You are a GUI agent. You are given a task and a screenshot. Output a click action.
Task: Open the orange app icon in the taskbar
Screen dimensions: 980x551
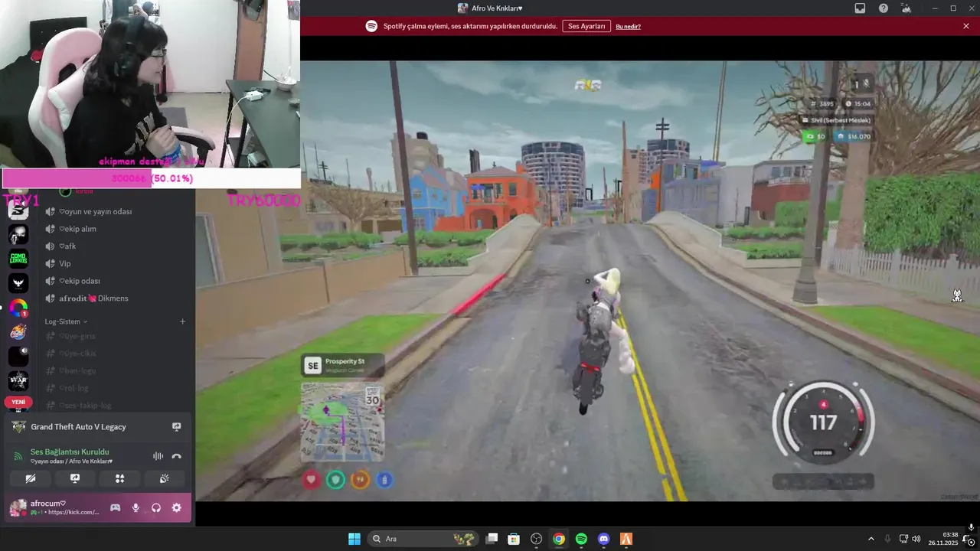626,539
